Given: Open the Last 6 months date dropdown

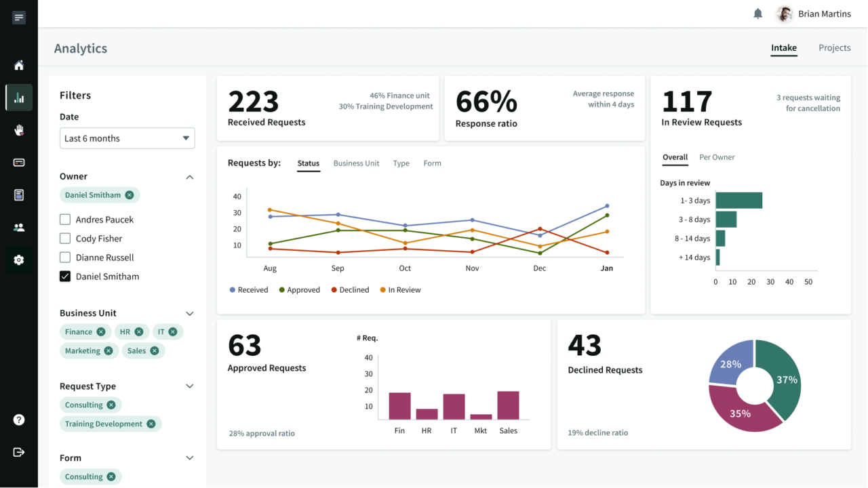Looking at the screenshot, I should point(127,138).
